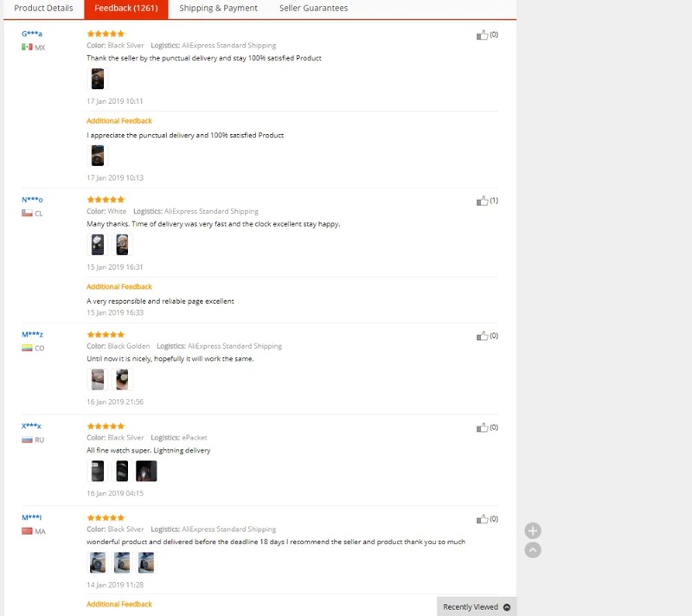692x616 pixels.
Task: Switch to the Shipping & Payment tab
Action: coord(218,9)
